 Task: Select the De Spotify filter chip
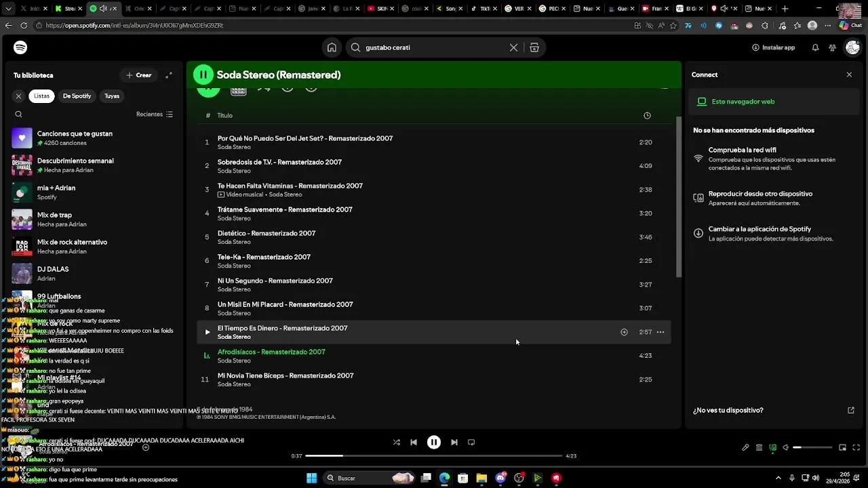77,96
